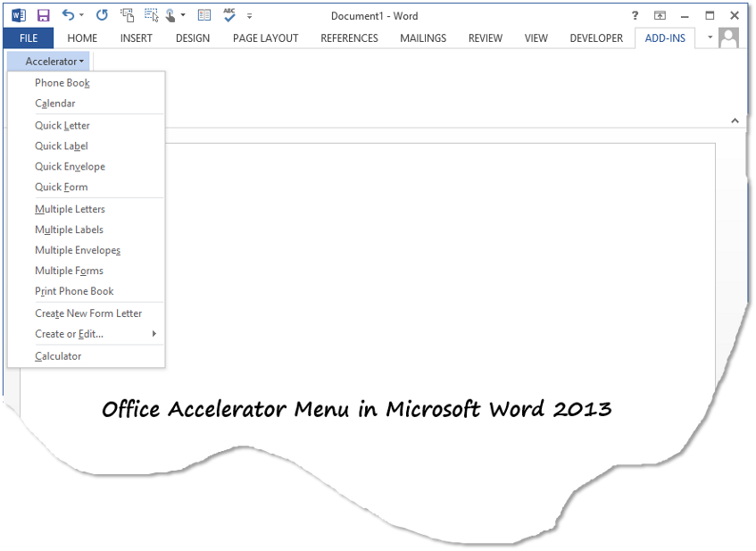This screenshot has height=551, width=756.
Task: Open the REVIEW tab
Action: click(x=485, y=38)
